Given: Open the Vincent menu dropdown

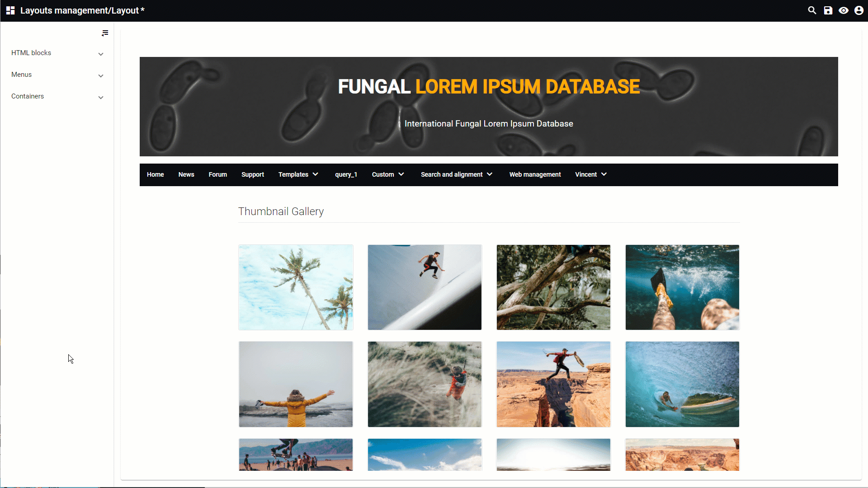Looking at the screenshot, I should [x=591, y=174].
